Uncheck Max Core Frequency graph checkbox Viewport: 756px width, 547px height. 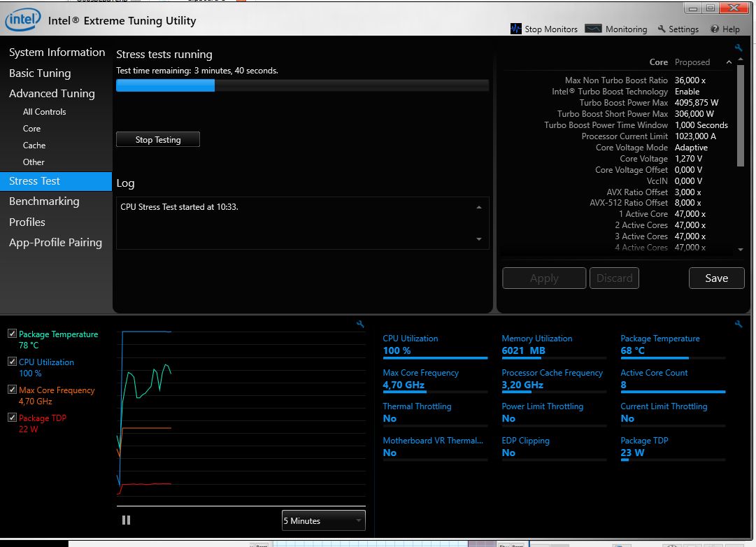point(13,390)
